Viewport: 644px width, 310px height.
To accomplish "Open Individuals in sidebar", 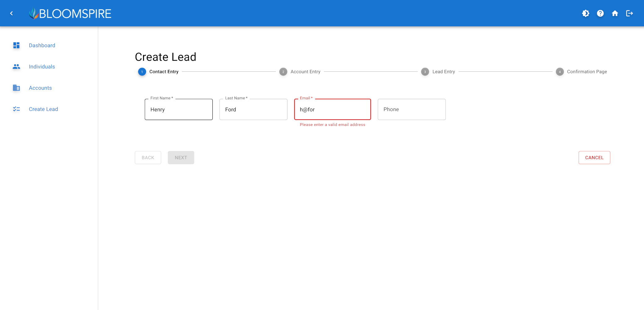I will [42, 67].
